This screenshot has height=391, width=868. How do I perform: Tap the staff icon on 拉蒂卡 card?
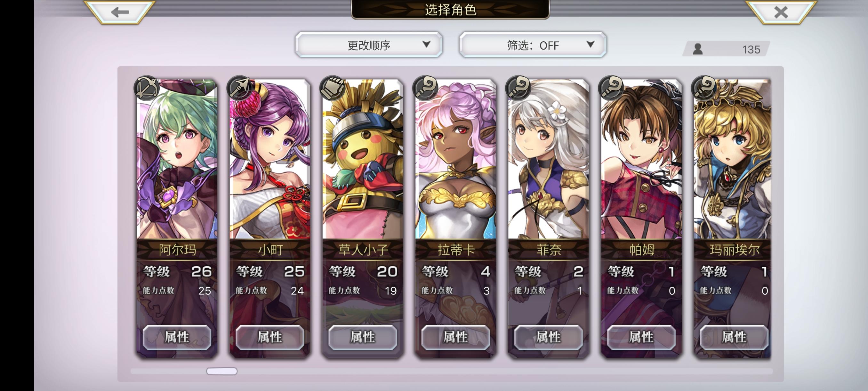[x=426, y=88]
